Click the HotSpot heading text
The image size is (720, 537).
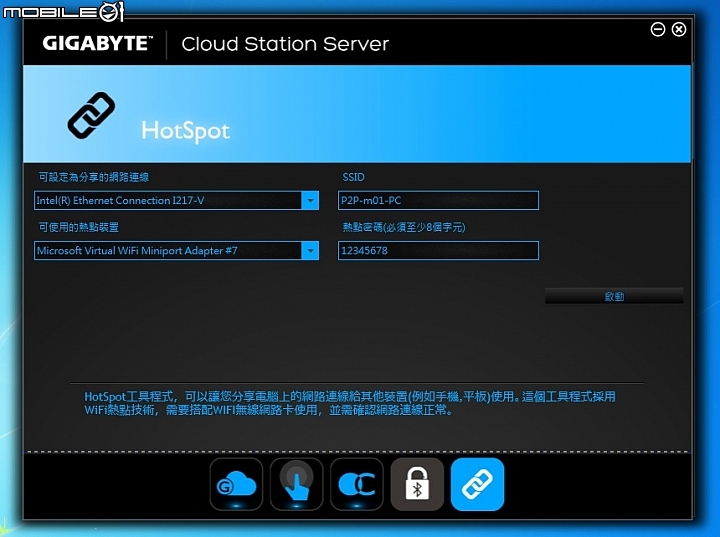[186, 131]
